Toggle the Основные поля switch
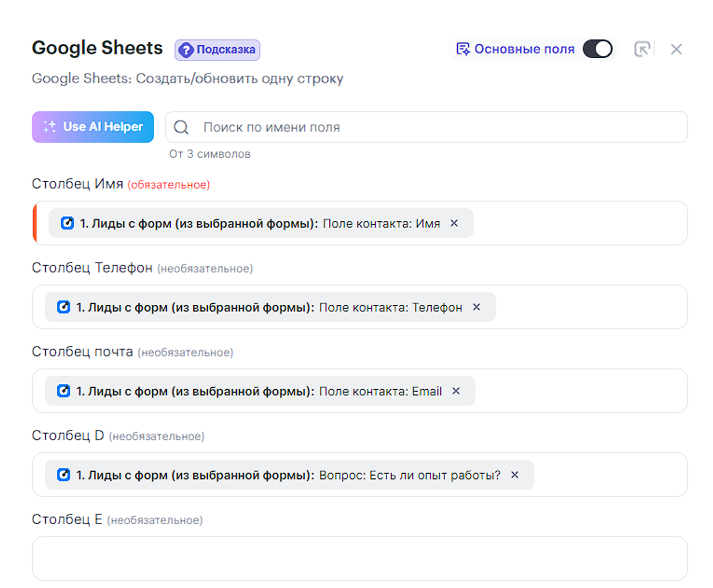Viewport: 713px width, 588px height. coord(597,49)
